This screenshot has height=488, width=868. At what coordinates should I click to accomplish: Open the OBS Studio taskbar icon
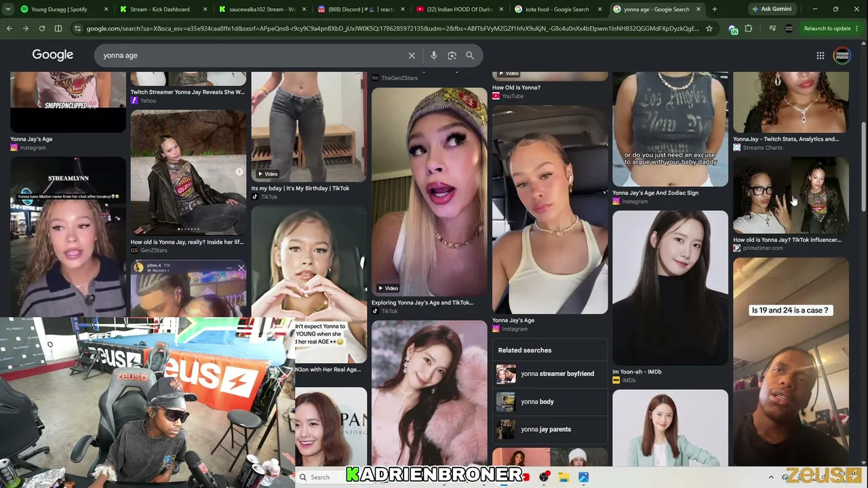(x=544, y=477)
